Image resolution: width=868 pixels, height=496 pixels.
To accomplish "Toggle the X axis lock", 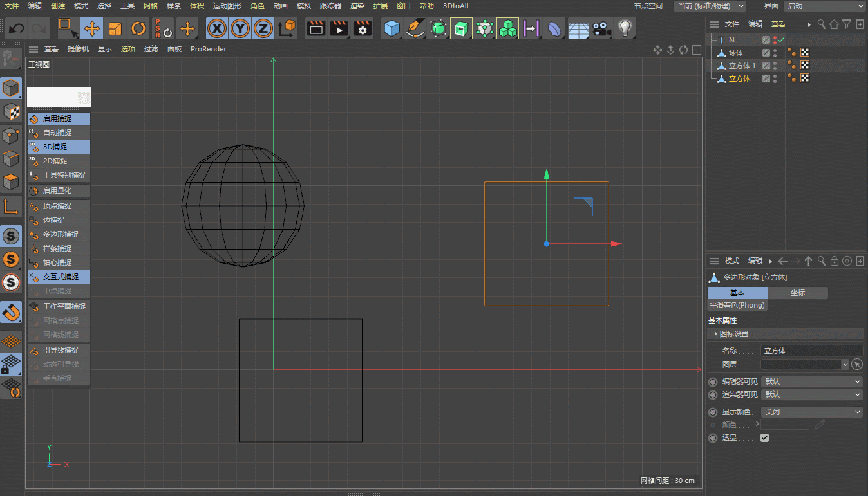I will (x=217, y=28).
